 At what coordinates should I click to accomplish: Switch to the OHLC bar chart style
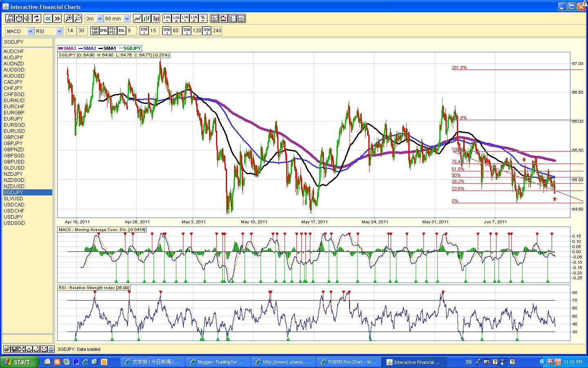click(147, 18)
